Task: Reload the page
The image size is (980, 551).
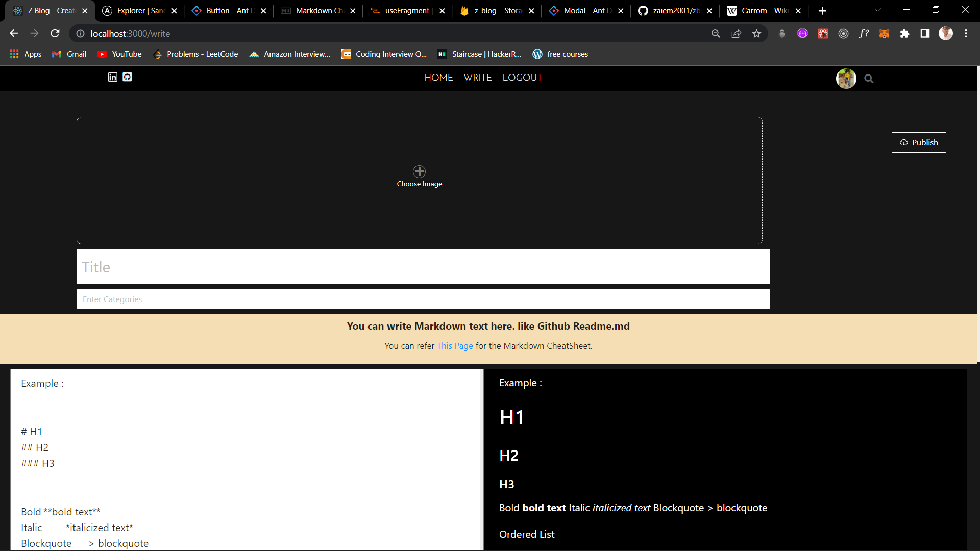Action: point(55,34)
